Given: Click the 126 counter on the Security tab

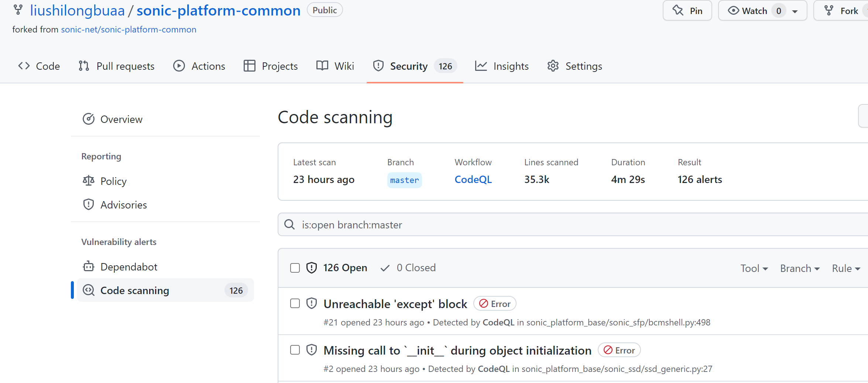Looking at the screenshot, I should [x=445, y=66].
